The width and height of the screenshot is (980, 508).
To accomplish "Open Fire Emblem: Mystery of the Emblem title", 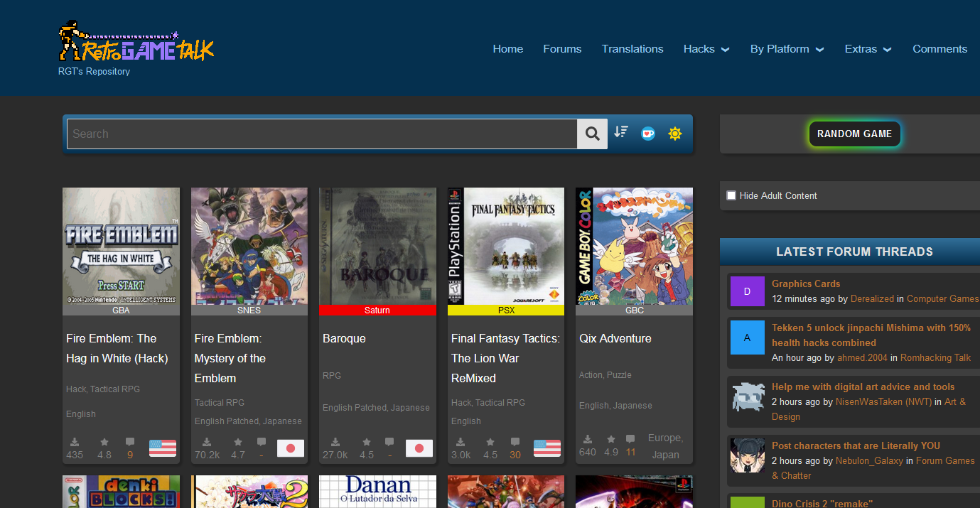I will 230,358.
